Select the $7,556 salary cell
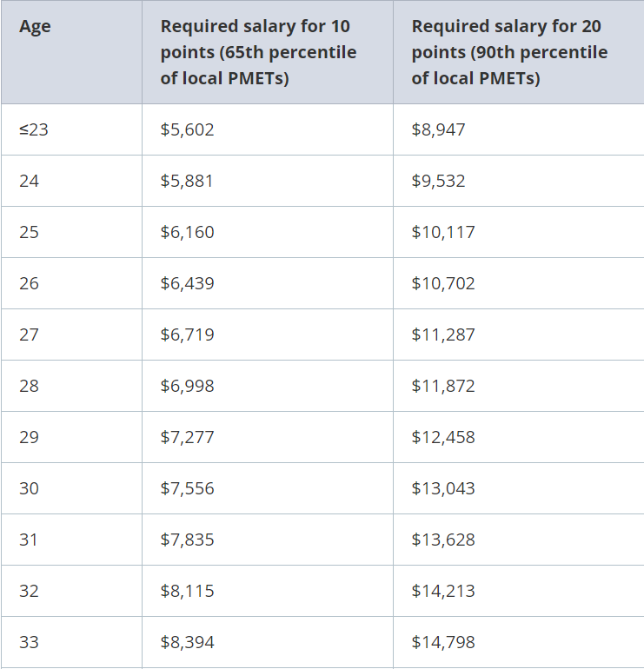This screenshot has width=644, height=669. point(268,488)
